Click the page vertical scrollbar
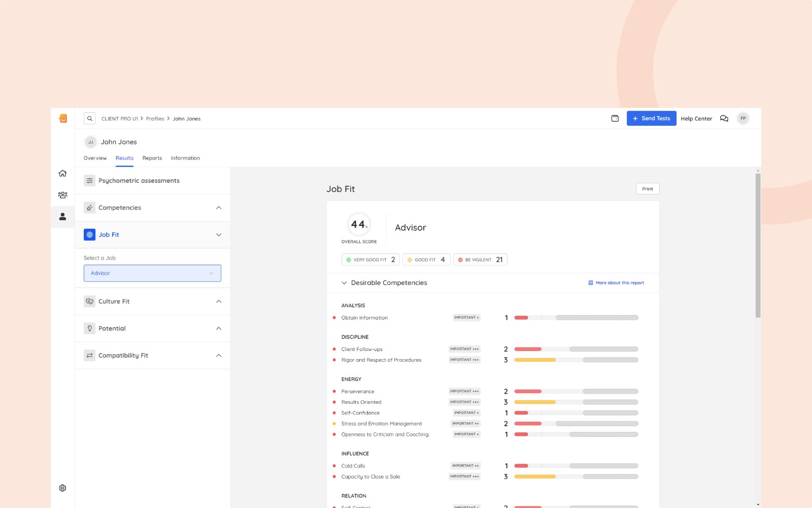 coord(758,245)
